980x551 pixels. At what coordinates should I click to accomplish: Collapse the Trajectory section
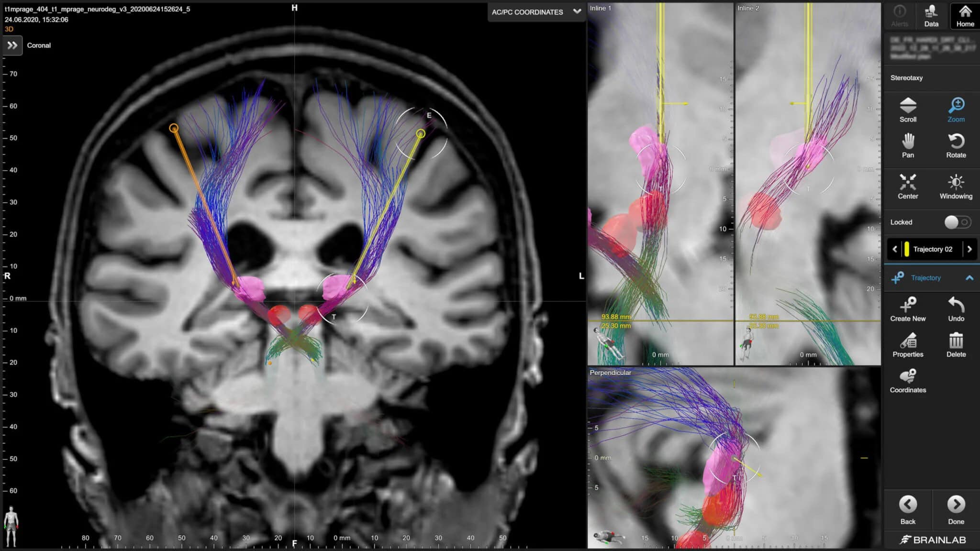(x=970, y=277)
